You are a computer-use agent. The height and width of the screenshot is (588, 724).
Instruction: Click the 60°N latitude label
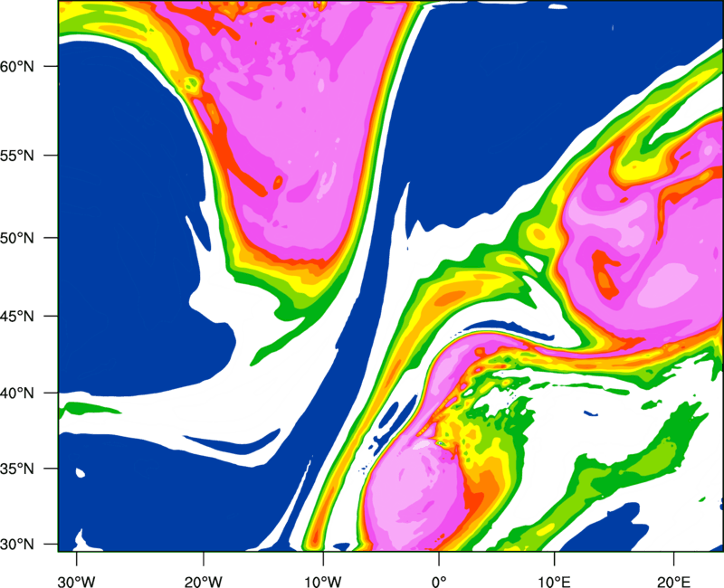(x=17, y=66)
